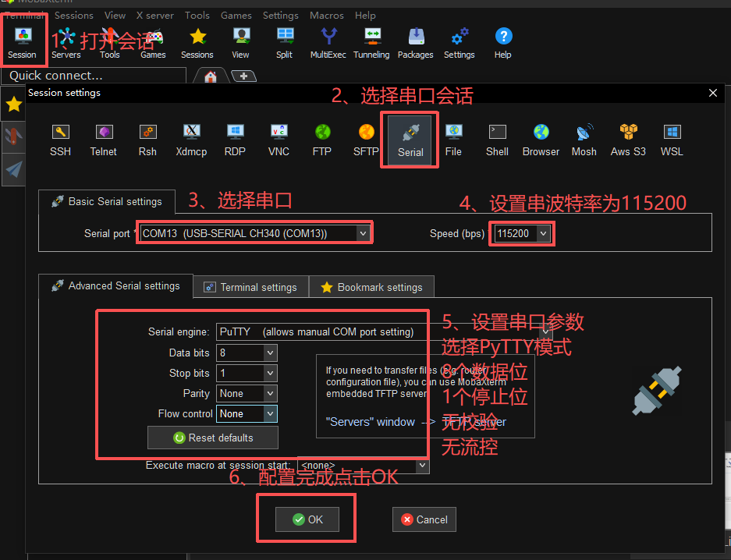Image resolution: width=731 pixels, height=560 pixels.
Task: Expand the Data bits dropdown
Action: coord(270,353)
